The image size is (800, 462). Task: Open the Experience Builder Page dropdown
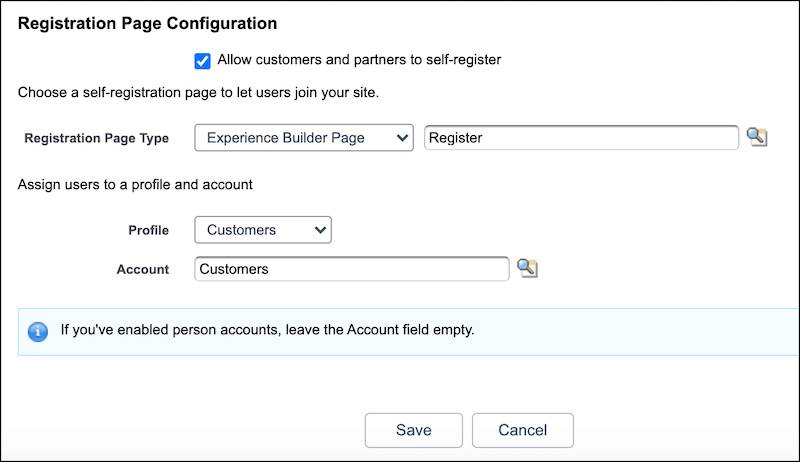click(x=304, y=138)
